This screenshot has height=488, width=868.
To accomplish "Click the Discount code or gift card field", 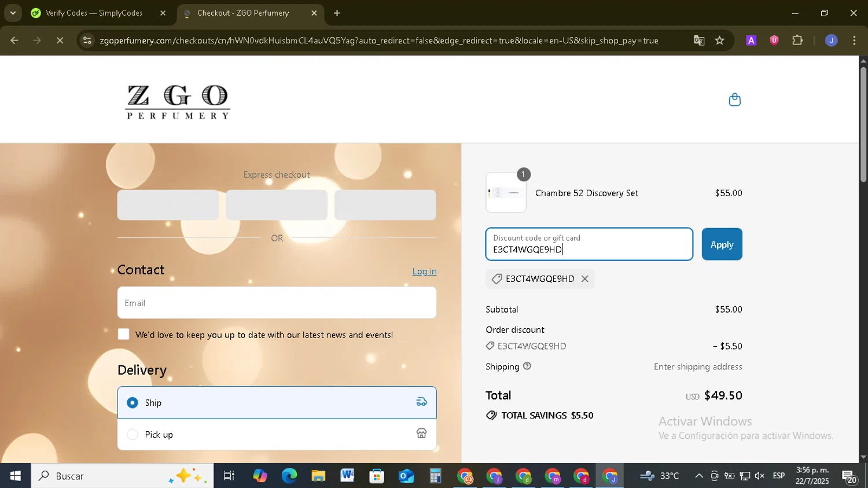I will point(589,244).
